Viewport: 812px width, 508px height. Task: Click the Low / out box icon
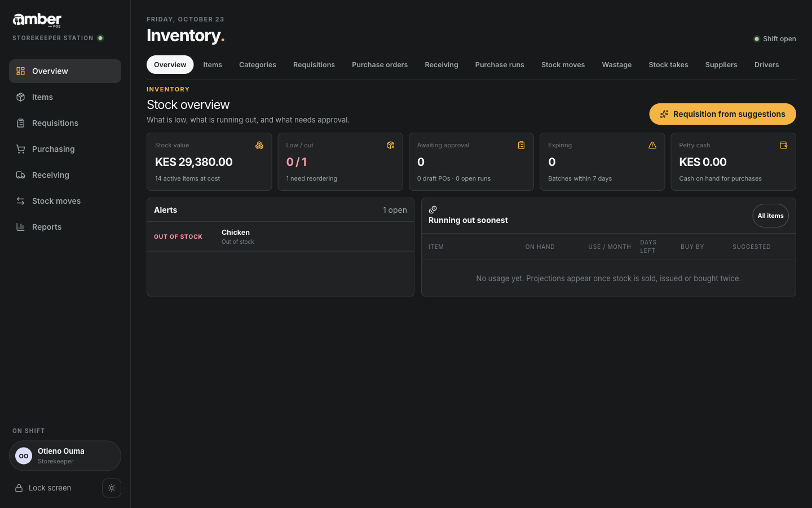point(390,145)
